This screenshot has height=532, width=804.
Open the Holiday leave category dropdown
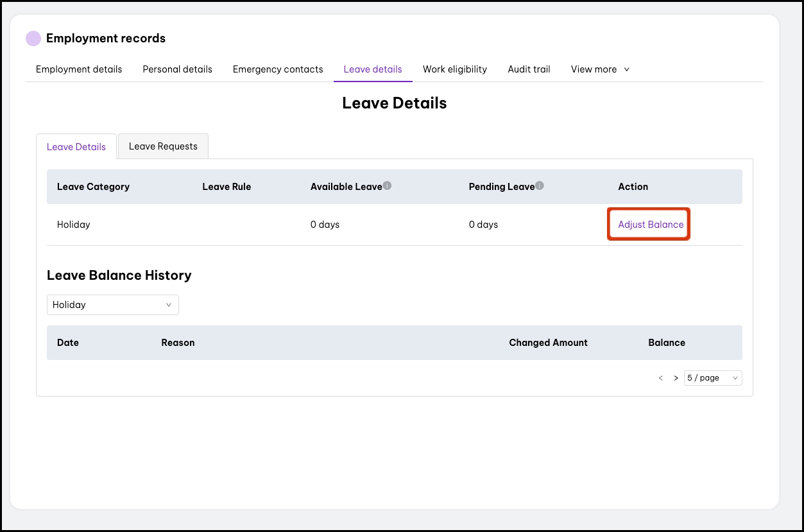(x=113, y=305)
